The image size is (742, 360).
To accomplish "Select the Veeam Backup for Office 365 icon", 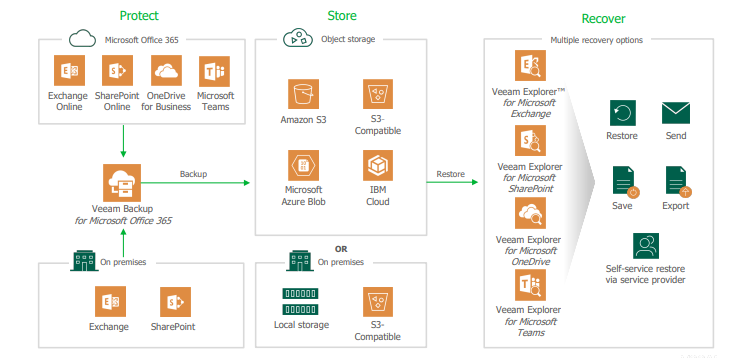I will 122,183.
